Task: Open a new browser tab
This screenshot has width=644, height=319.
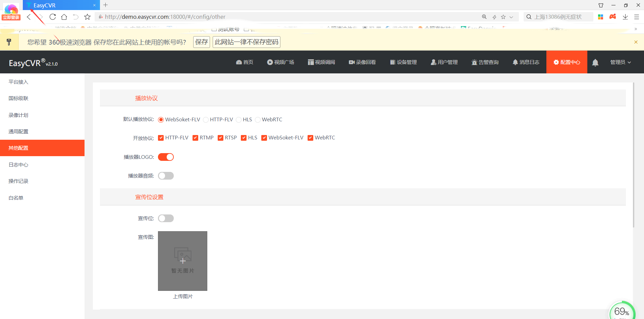Action: [x=106, y=5]
